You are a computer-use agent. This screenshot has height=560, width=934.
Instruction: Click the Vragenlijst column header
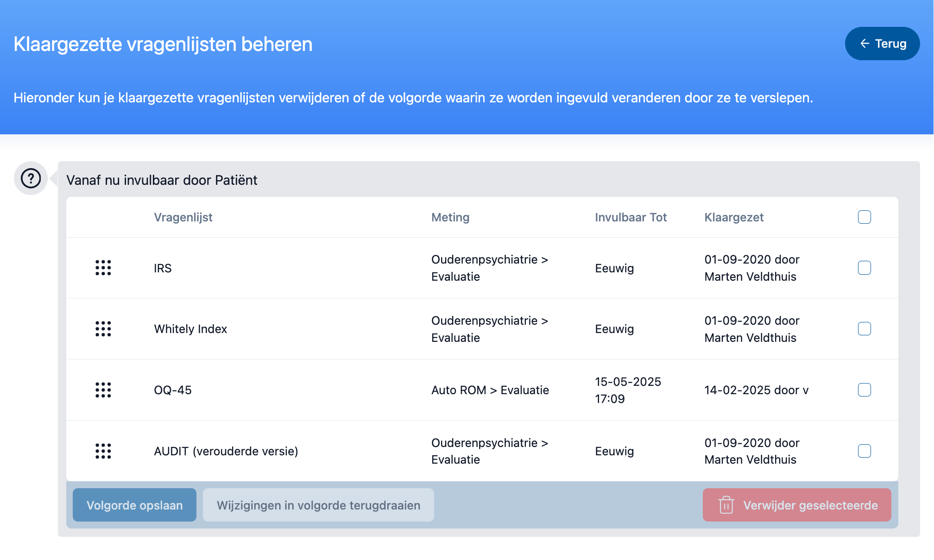(183, 217)
